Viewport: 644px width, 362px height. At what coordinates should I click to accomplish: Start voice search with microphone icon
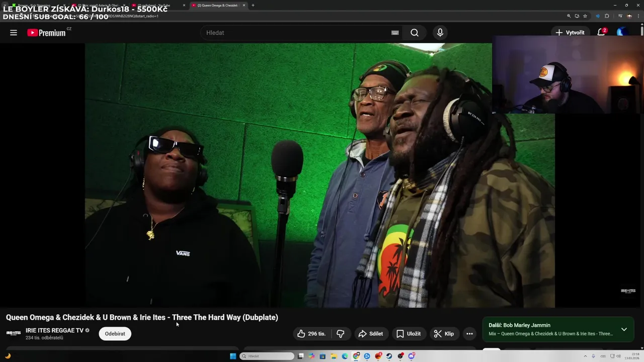coord(440,33)
